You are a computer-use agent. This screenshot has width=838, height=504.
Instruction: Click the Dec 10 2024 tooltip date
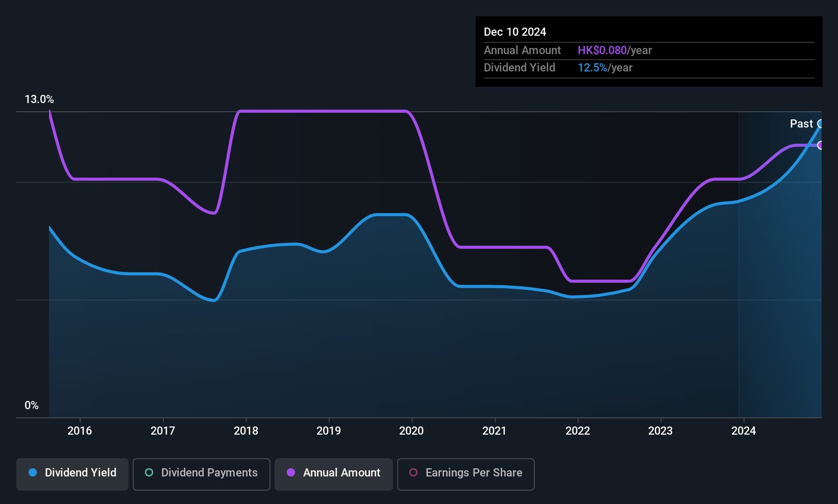pos(515,32)
